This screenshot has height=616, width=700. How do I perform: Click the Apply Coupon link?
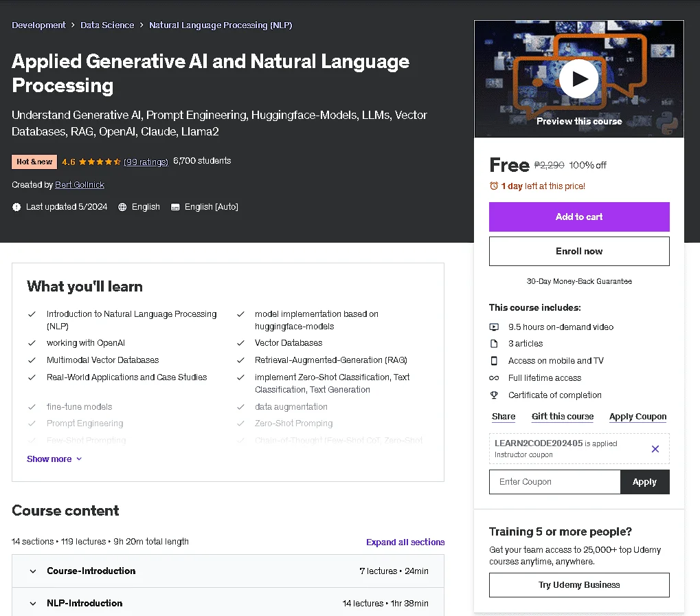(x=637, y=417)
